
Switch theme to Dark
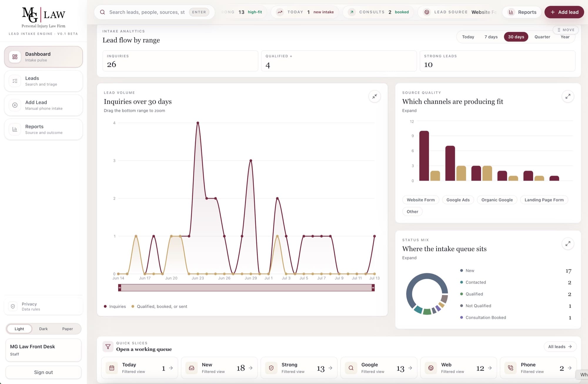coord(43,329)
